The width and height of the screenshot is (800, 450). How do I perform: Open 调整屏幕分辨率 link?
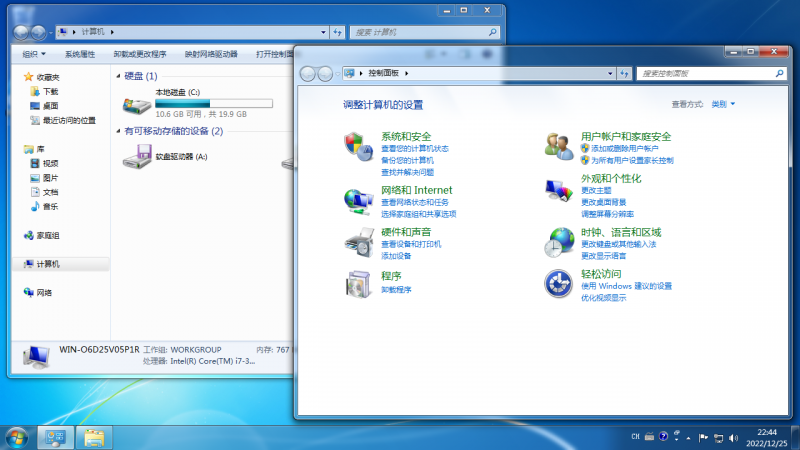point(607,214)
